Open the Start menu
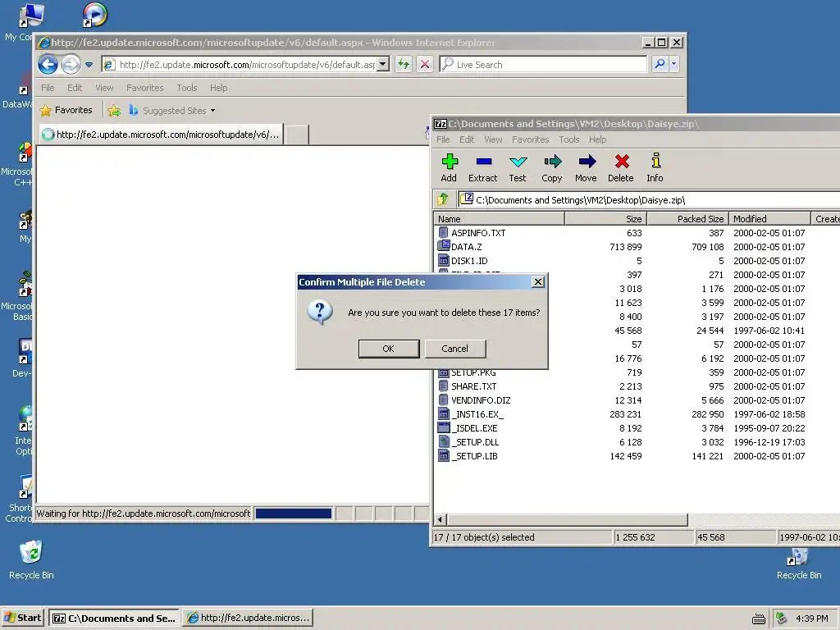840x630 pixels. tap(22, 618)
